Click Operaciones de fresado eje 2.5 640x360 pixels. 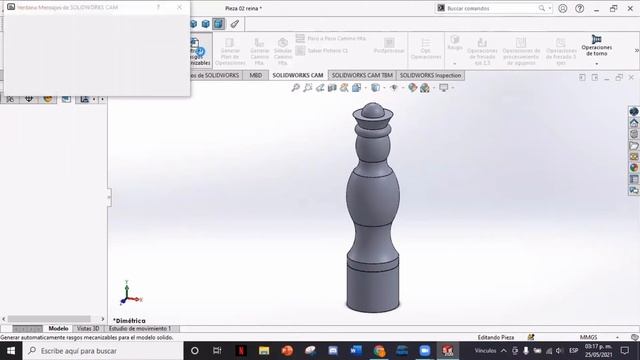pyautogui.click(x=482, y=51)
